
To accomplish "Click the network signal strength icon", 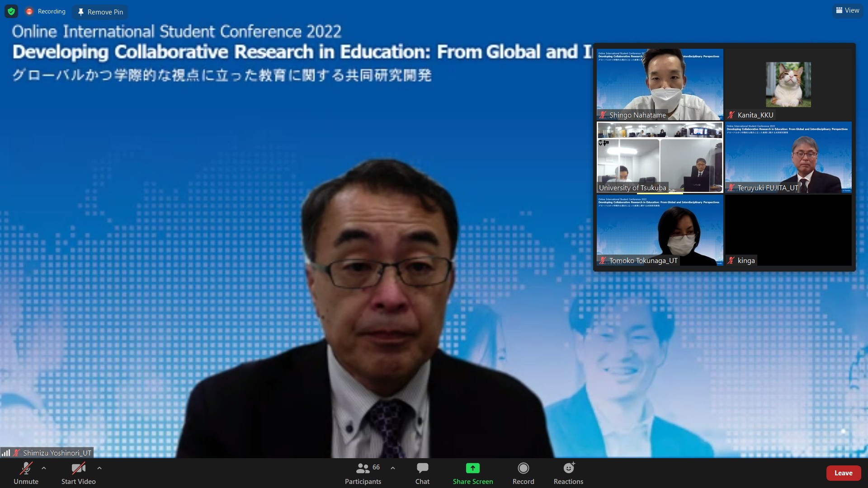I will point(6,452).
